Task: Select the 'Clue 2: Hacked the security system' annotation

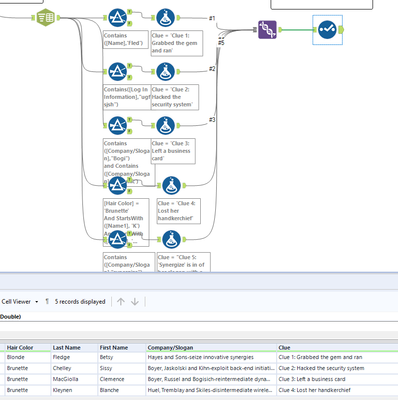Action: click(175, 97)
